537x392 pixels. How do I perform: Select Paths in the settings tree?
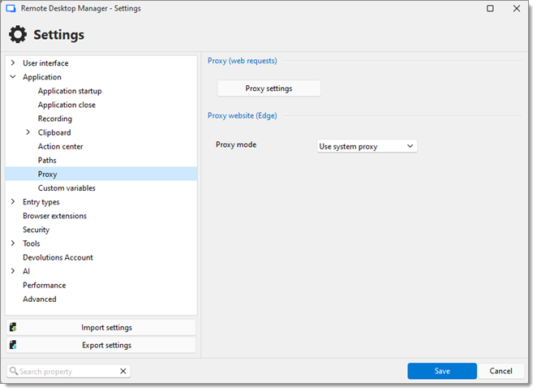point(47,160)
